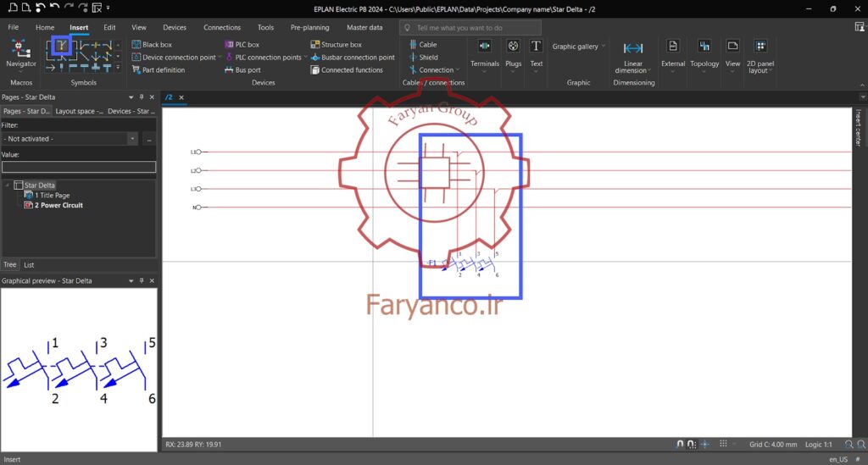Insert a Black box device
This screenshot has width=868, height=465.
pyautogui.click(x=153, y=44)
